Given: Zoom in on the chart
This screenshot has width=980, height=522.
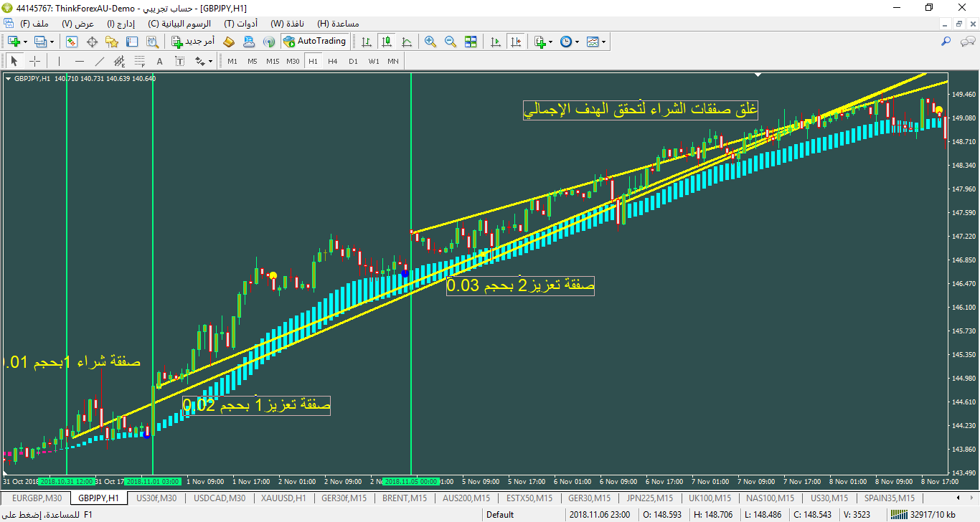Looking at the screenshot, I should click(430, 42).
